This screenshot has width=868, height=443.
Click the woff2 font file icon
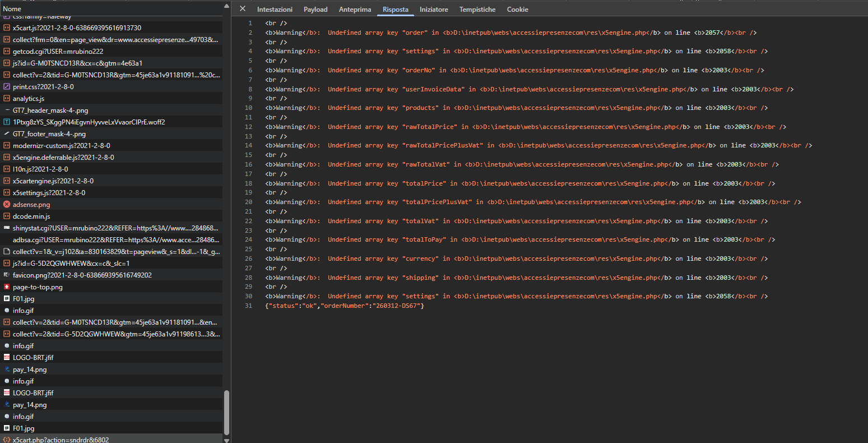click(7, 122)
